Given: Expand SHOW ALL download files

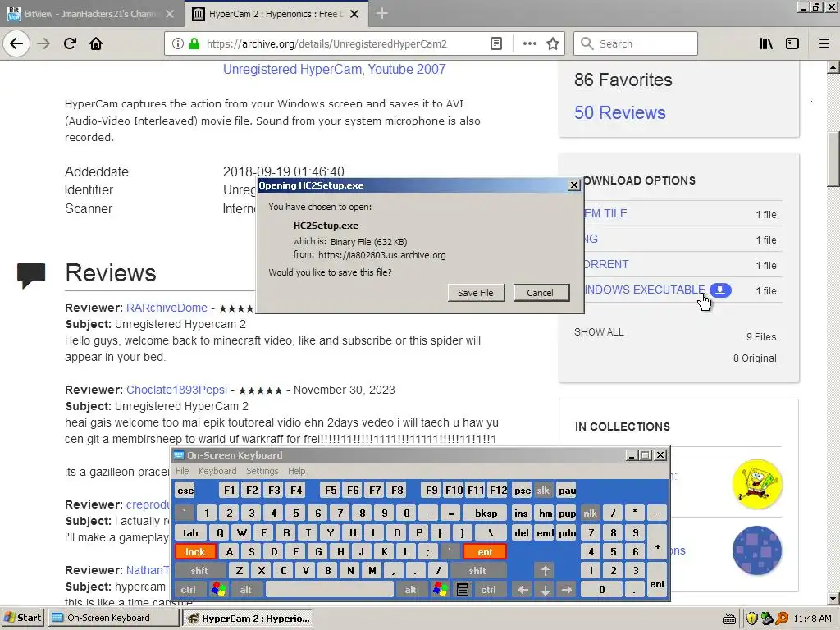Looking at the screenshot, I should 599,331.
